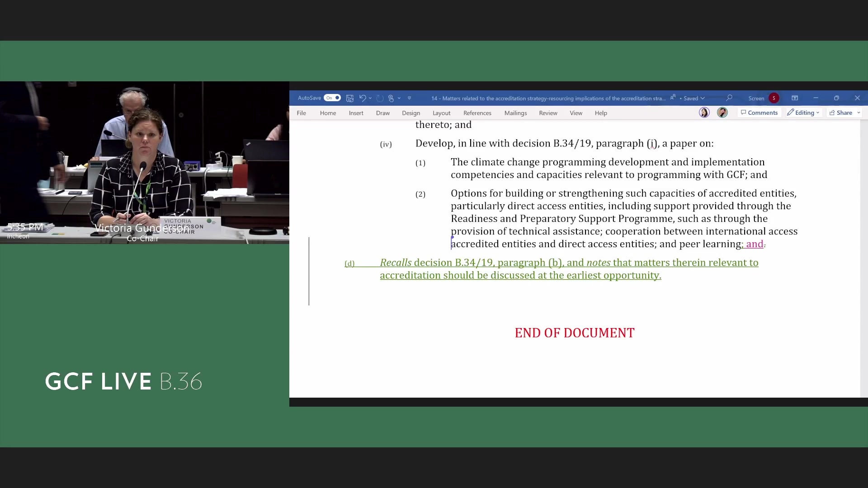Restore down the Word window
868x488 pixels.
836,98
